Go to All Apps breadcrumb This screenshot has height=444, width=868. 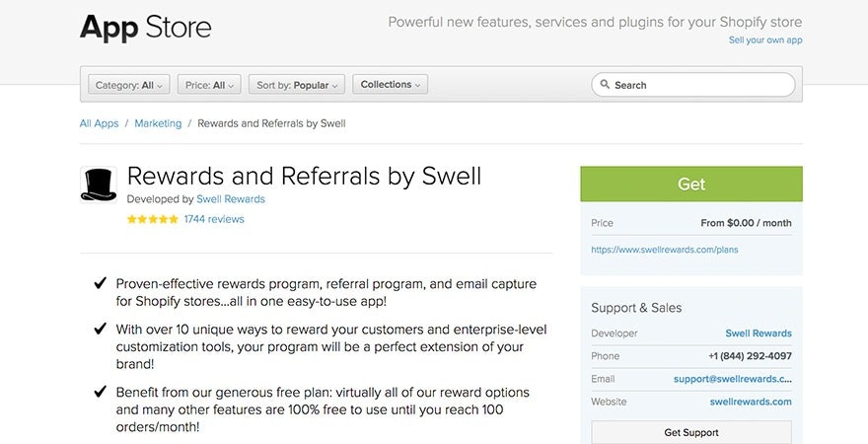(x=99, y=123)
